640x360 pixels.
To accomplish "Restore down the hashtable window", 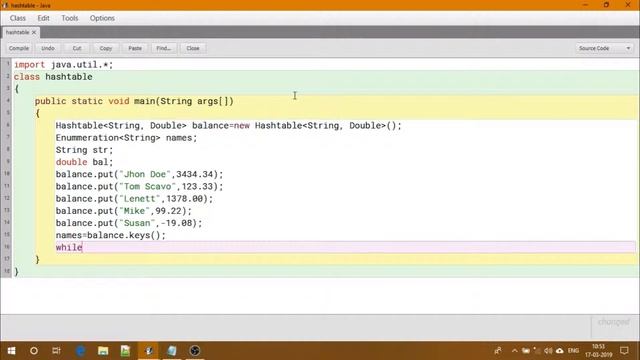I will 606,5.
